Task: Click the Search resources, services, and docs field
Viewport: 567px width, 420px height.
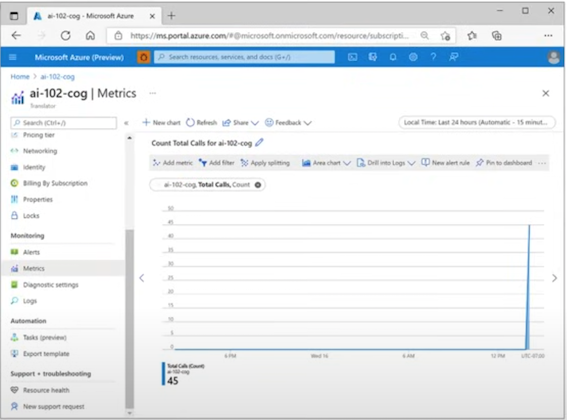Action: pyautogui.click(x=244, y=57)
